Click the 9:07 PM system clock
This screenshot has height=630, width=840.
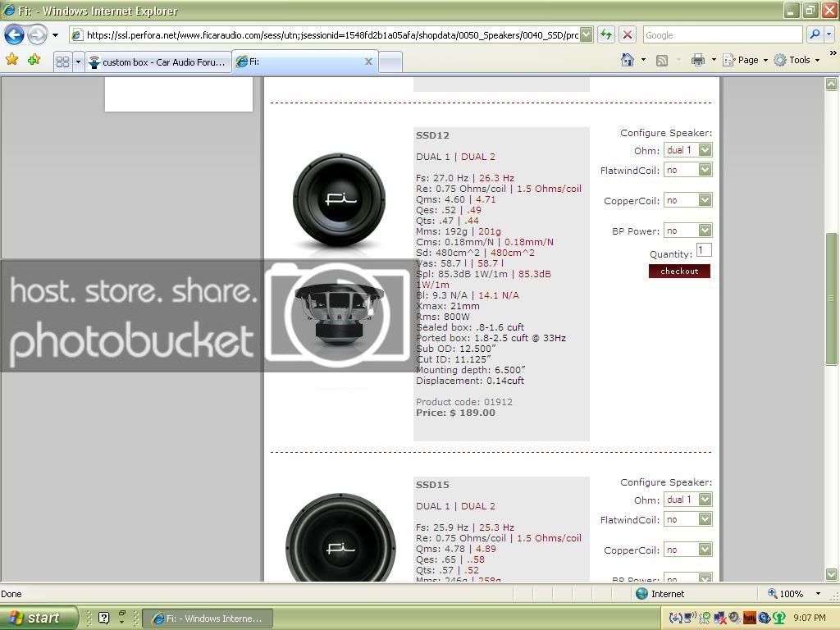810,618
